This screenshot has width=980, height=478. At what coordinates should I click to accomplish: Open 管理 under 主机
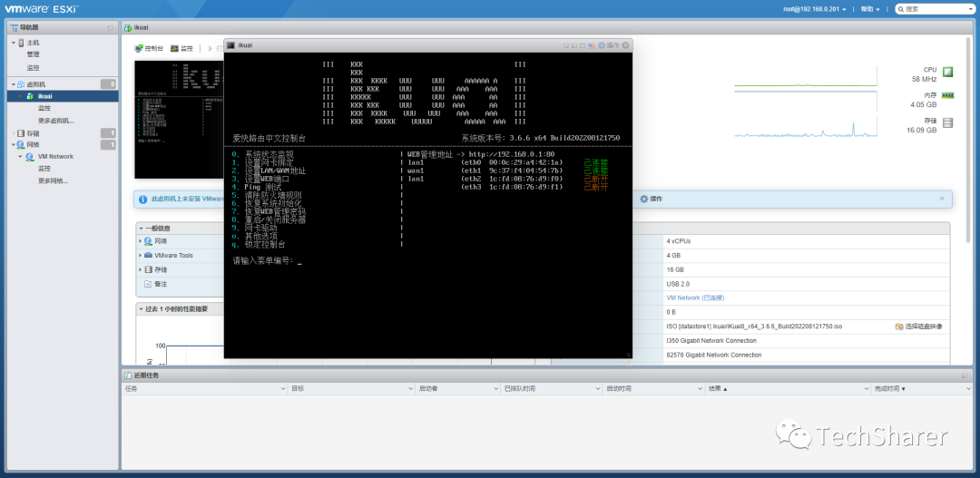tap(34, 54)
